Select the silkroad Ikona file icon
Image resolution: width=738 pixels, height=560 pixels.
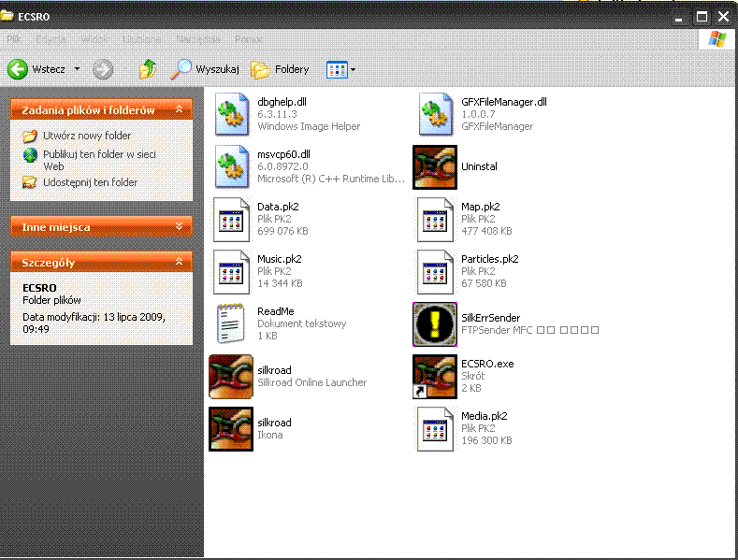[x=231, y=429]
